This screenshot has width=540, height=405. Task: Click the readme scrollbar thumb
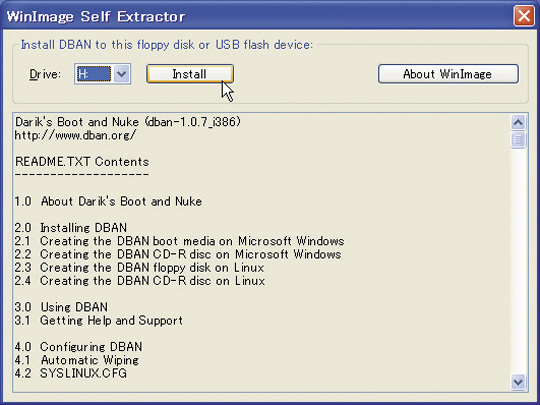[x=518, y=139]
